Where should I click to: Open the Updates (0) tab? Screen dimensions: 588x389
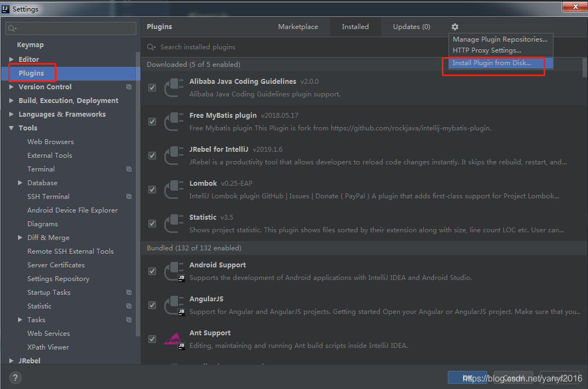point(411,27)
